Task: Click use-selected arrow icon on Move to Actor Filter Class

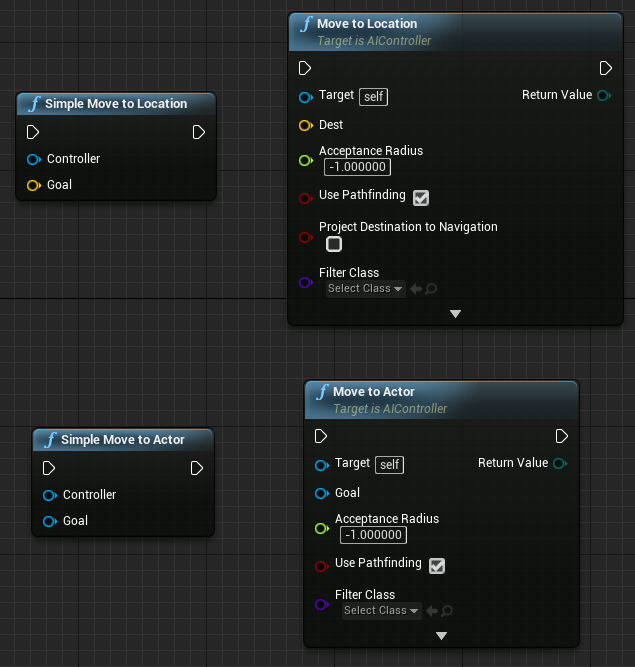Action: [x=432, y=611]
